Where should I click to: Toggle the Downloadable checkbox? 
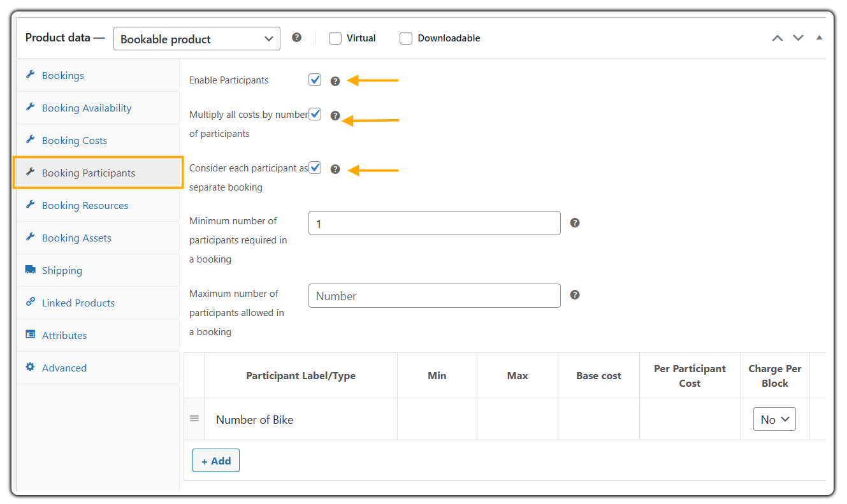[406, 38]
